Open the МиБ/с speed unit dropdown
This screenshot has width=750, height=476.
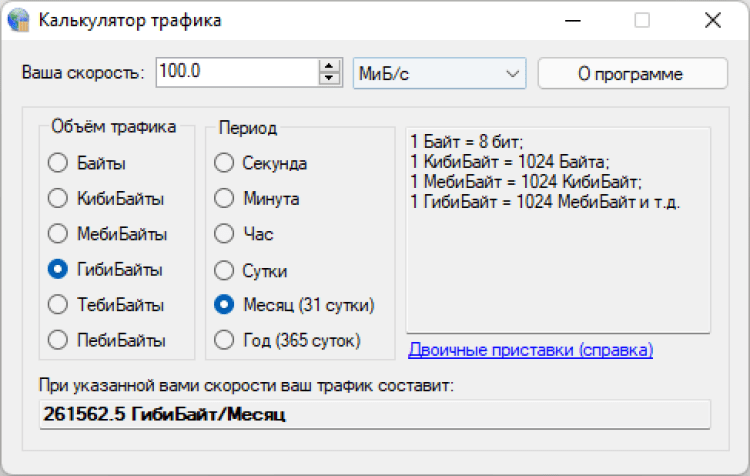click(439, 73)
